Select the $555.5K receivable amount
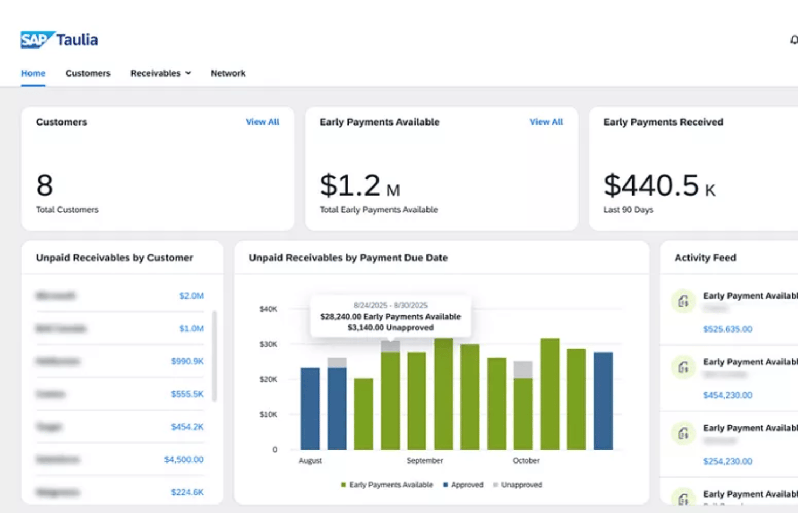This screenshot has width=798, height=532. pyautogui.click(x=187, y=394)
